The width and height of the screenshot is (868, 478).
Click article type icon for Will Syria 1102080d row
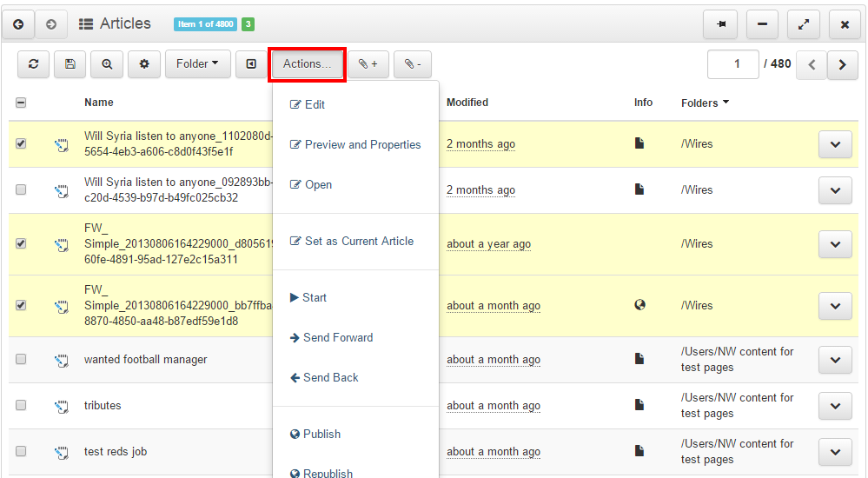point(62,145)
